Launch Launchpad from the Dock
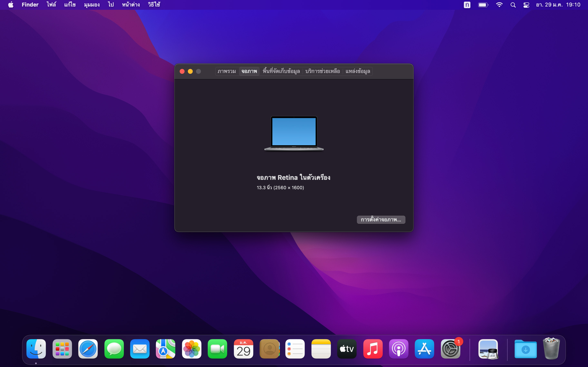588x367 pixels. [62, 349]
